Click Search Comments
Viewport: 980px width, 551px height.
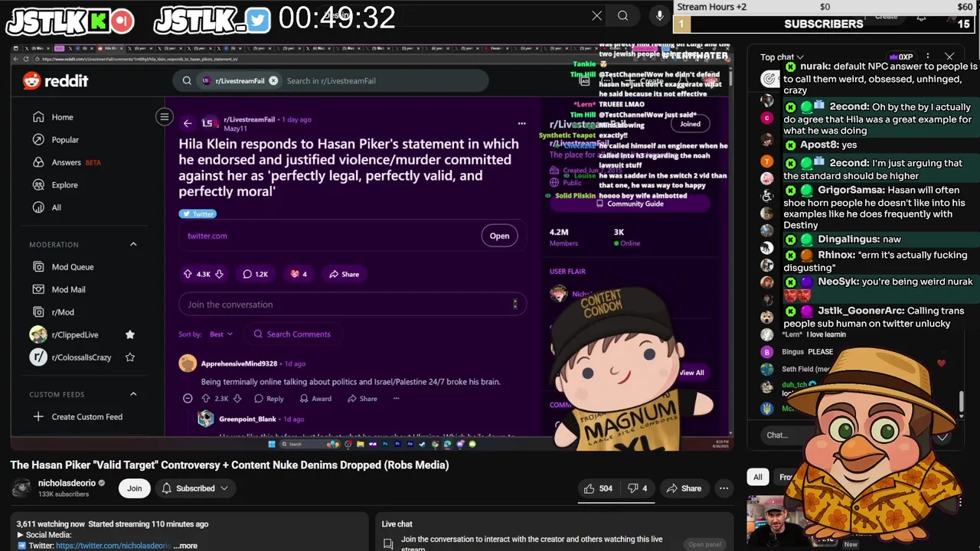(x=292, y=334)
